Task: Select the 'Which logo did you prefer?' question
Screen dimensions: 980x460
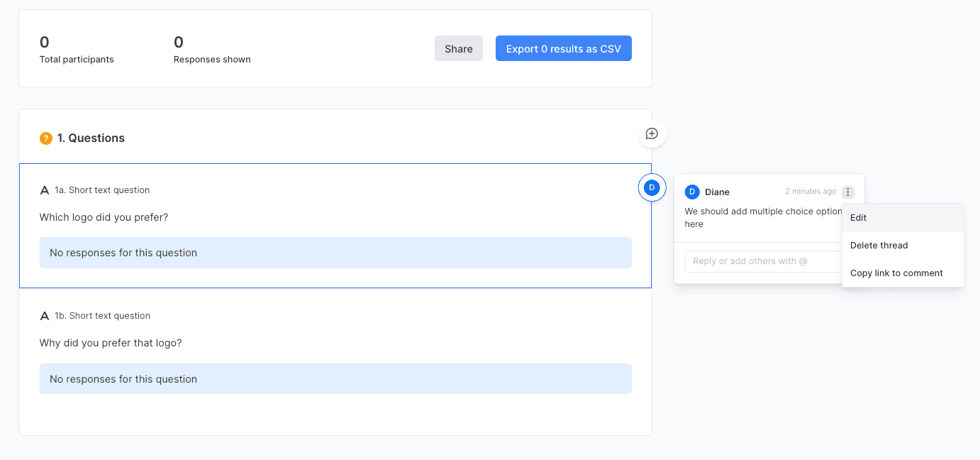Action: click(x=104, y=217)
